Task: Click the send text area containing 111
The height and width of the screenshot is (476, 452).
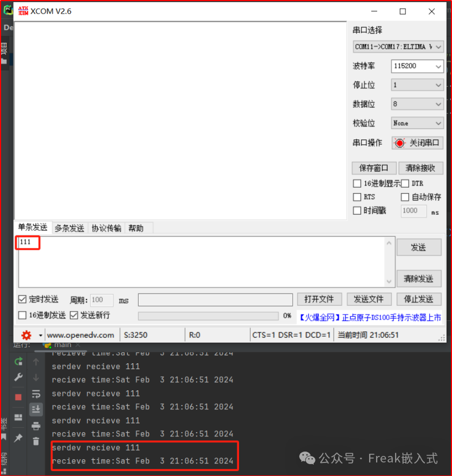Action: point(201,261)
